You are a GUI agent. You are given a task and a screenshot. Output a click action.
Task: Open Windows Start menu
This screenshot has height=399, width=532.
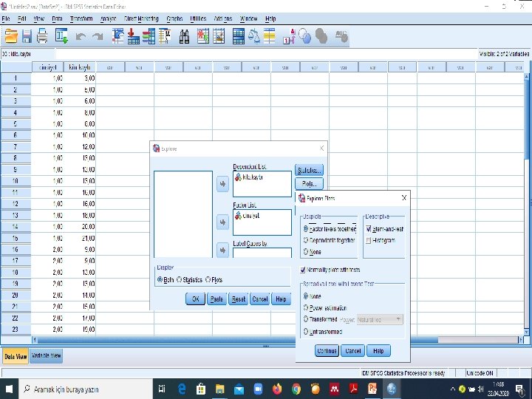(x=9, y=389)
